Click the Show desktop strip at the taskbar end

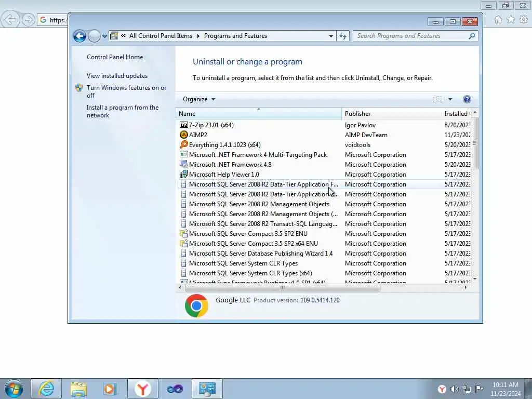point(528,389)
